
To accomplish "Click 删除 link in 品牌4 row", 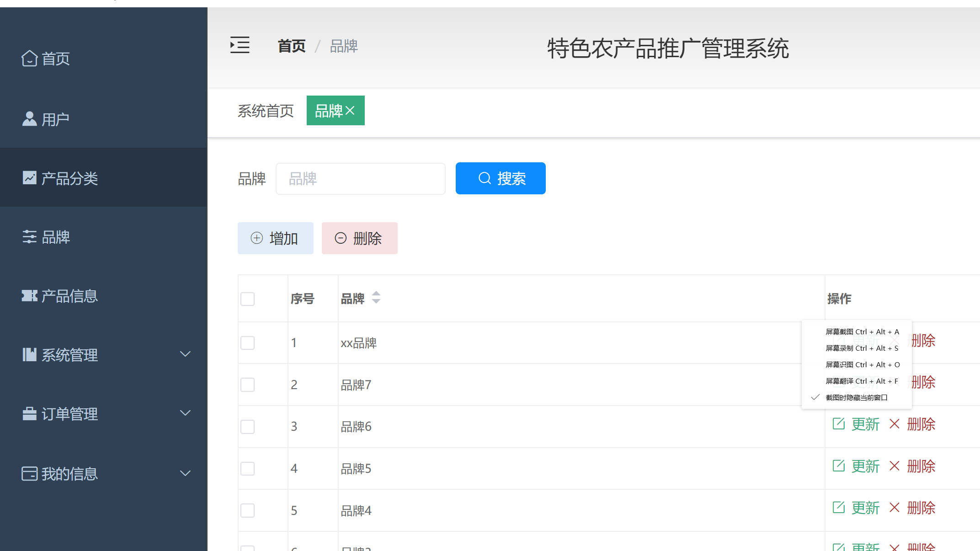I will click(x=921, y=508).
